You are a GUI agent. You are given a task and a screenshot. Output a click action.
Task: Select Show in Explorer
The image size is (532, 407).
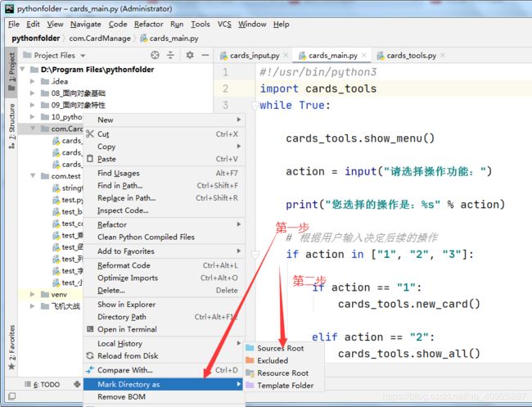click(164, 304)
